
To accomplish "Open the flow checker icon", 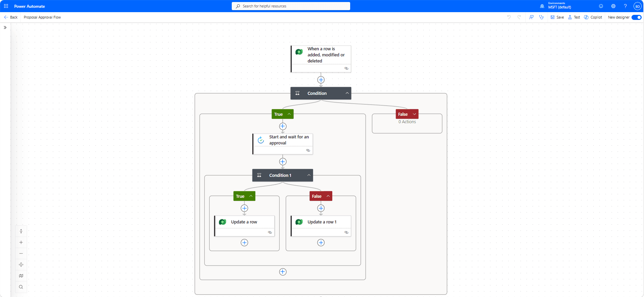I will pyautogui.click(x=541, y=17).
